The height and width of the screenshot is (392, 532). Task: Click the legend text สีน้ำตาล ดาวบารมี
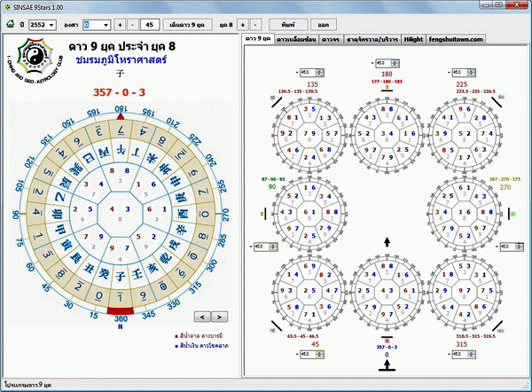[199, 336]
